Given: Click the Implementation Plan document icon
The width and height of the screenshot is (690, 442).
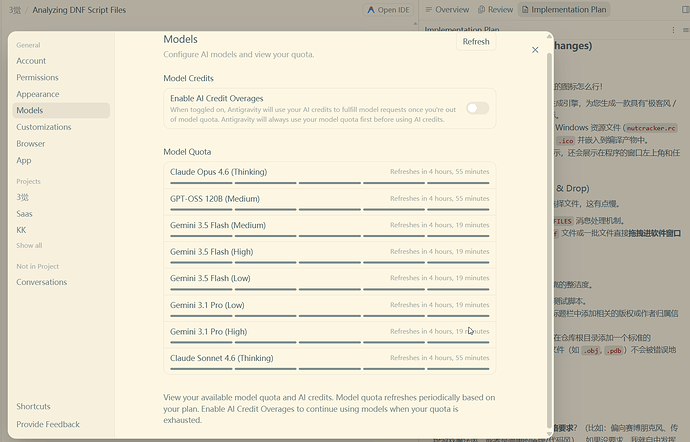Looking at the screenshot, I should click(x=525, y=9).
